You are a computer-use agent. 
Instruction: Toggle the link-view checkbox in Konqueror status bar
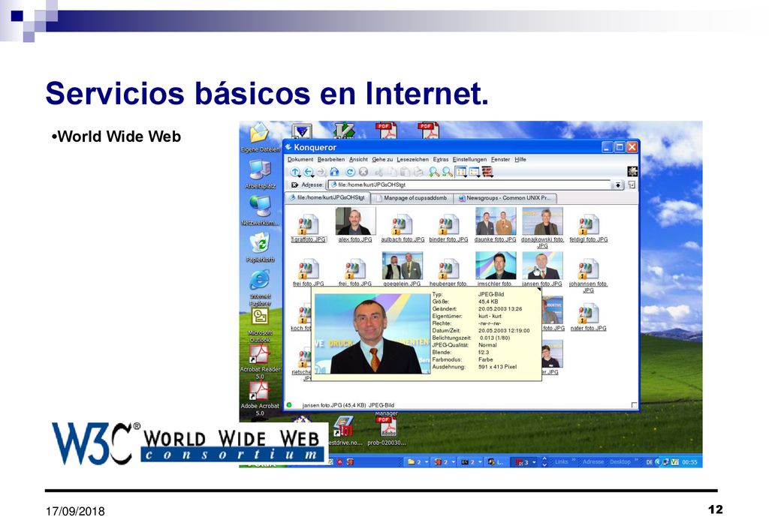pyautogui.click(x=634, y=405)
